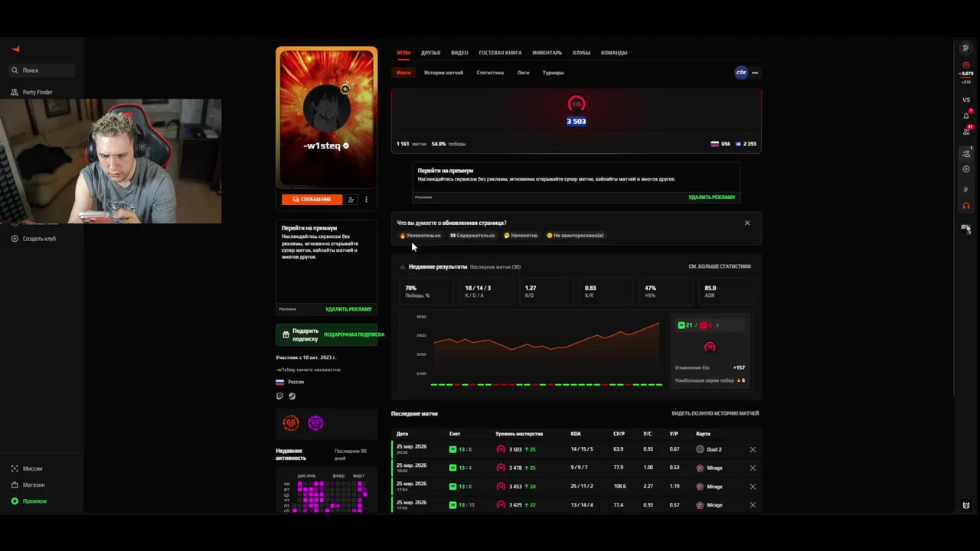Click the 3 503 Elo value banner
This screenshot has width=980, height=551.
tap(577, 121)
